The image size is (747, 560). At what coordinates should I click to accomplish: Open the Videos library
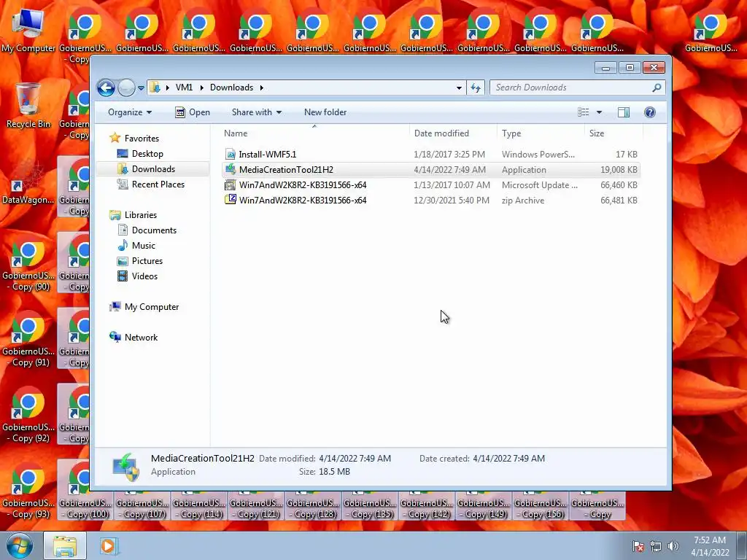click(x=144, y=276)
